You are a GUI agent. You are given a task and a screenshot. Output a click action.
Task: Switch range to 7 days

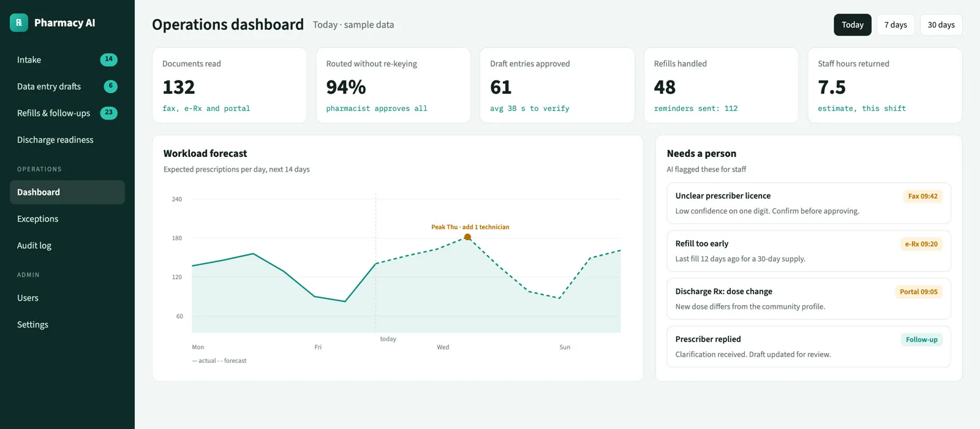pos(895,25)
